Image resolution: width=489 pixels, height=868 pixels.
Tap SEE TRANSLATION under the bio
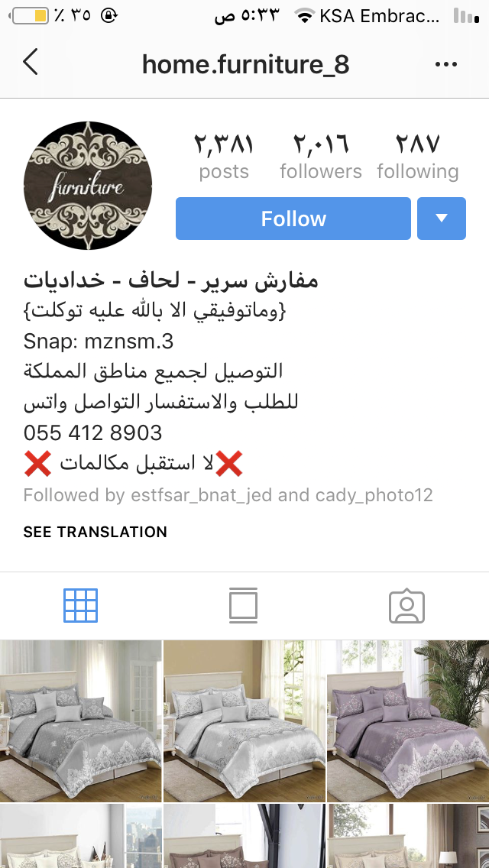(96, 532)
